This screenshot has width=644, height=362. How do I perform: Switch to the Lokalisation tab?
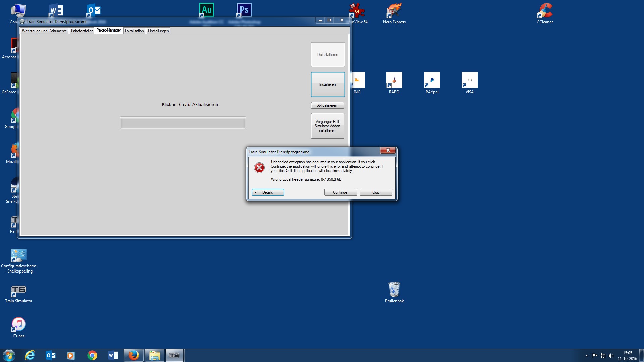pyautogui.click(x=134, y=31)
